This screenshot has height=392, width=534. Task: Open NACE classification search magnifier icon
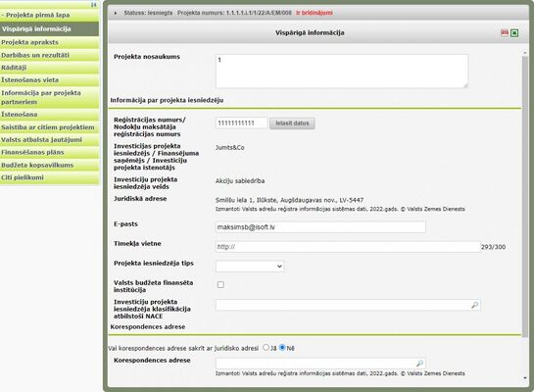(474, 305)
